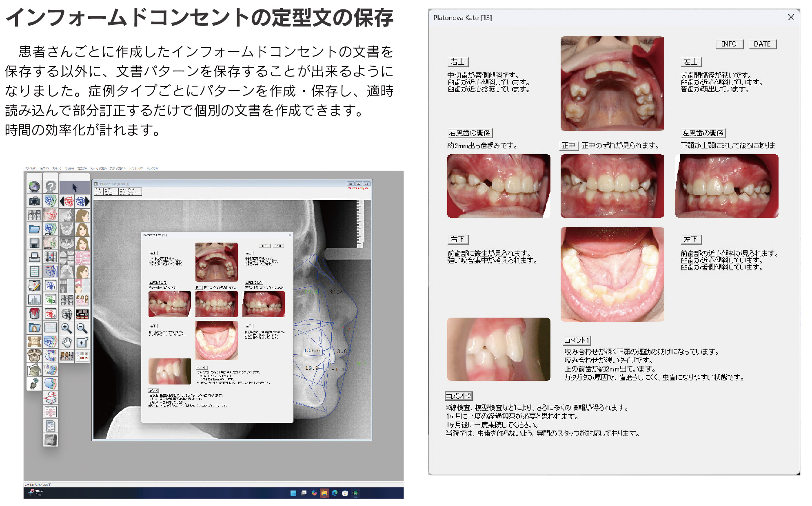Click the 左下 button in large dialog
This screenshot has width=812, height=506.
pyautogui.click(x=691, y=239)
